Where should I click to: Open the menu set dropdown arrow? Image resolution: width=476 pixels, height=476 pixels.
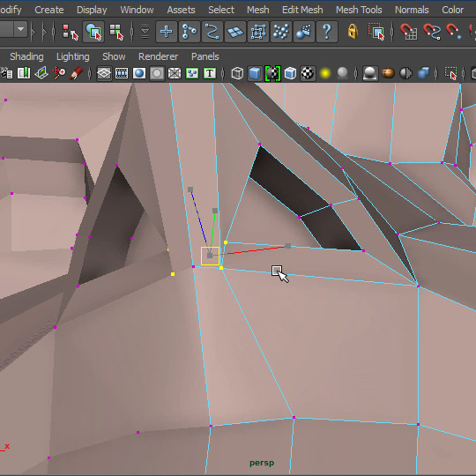pyautogui.click(x=20, y=29)
